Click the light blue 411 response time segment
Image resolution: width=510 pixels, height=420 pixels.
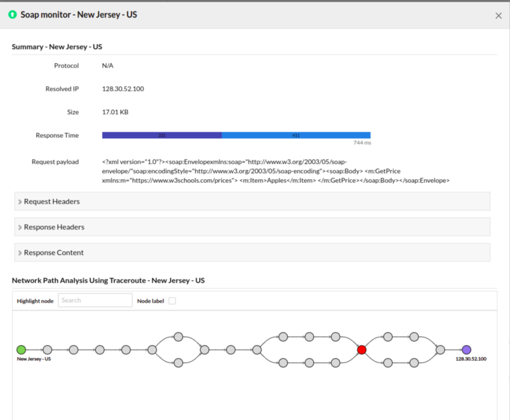tap(296, 135)
